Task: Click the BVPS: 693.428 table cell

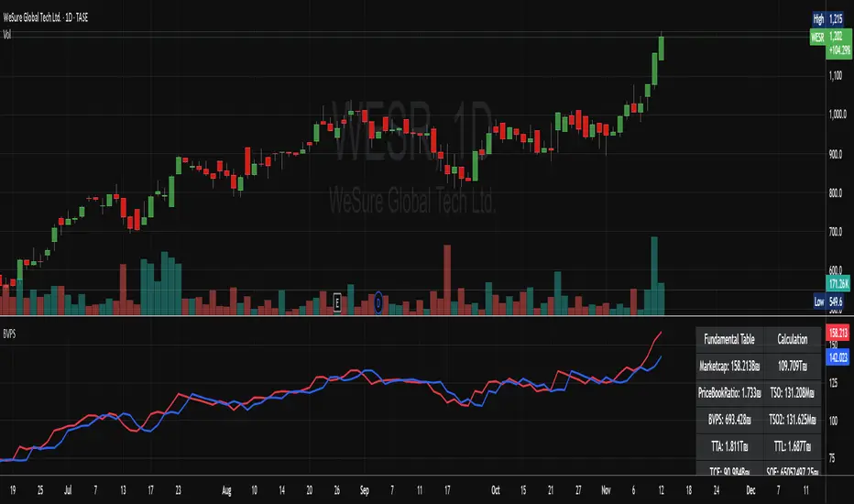Action: point(729,420)
